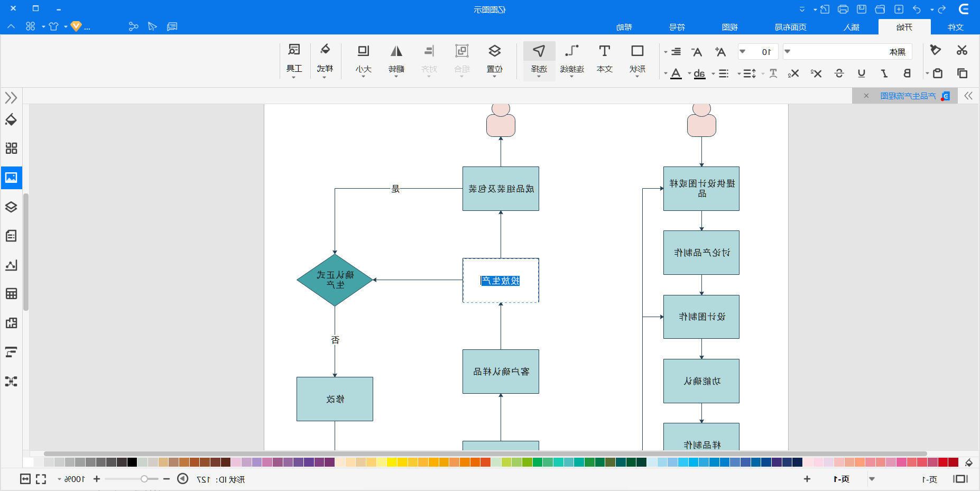Select the 修改 box on the canvas
The image size is (980, 491).
pyautogui.click(x=335, y=399)
